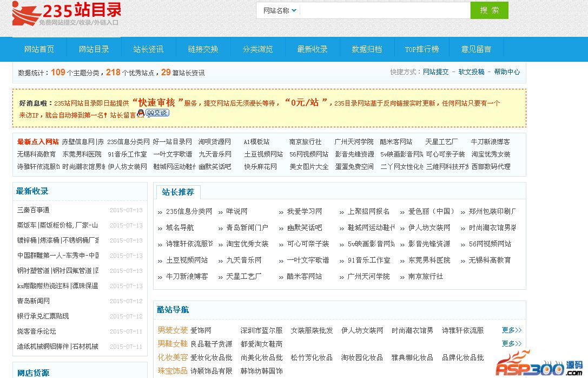The width and height of the screenshot is (588, 378).
Task: Open the 链接交换 navigation item
Action: [203, 49]
